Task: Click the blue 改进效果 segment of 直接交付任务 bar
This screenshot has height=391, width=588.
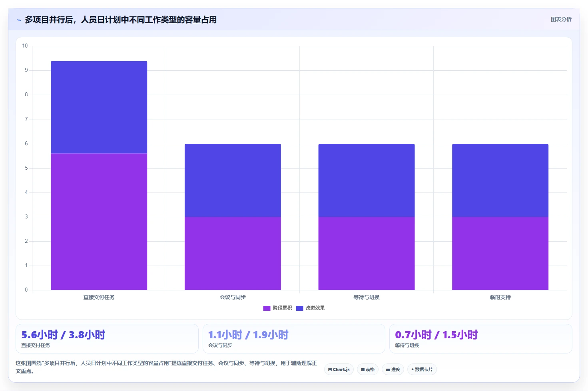Action: tap(99, 107)
